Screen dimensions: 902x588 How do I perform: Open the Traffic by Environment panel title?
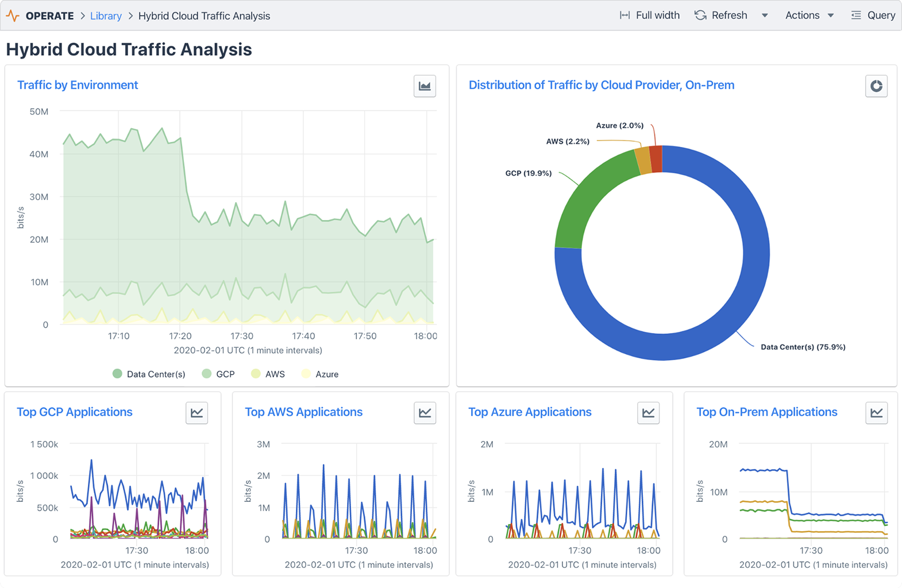click(78, 85)
